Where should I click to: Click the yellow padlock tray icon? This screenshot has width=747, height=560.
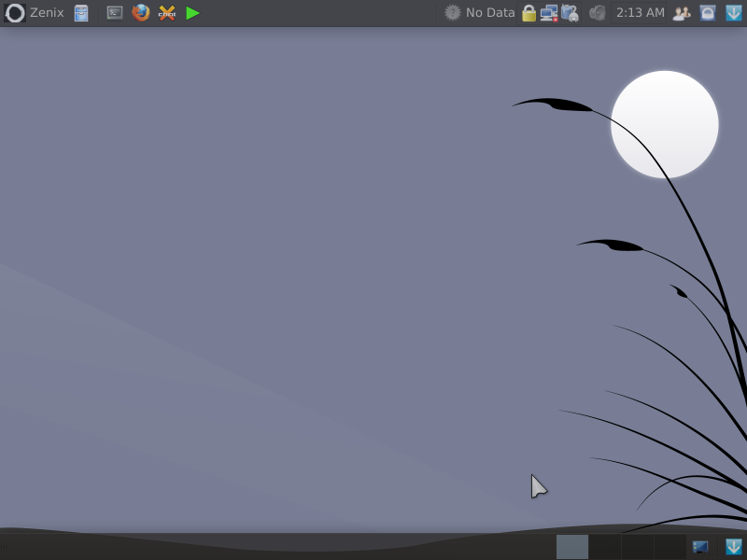pos(529,13)
